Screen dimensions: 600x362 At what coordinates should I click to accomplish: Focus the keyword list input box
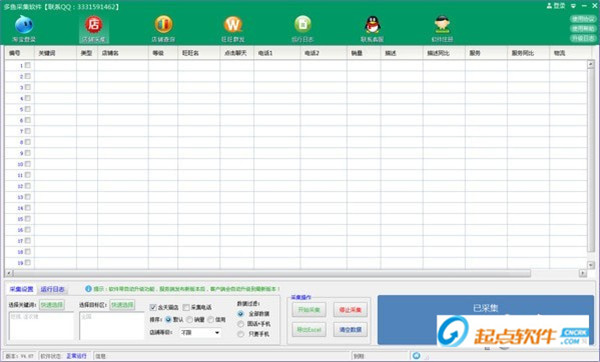point(41,326)
